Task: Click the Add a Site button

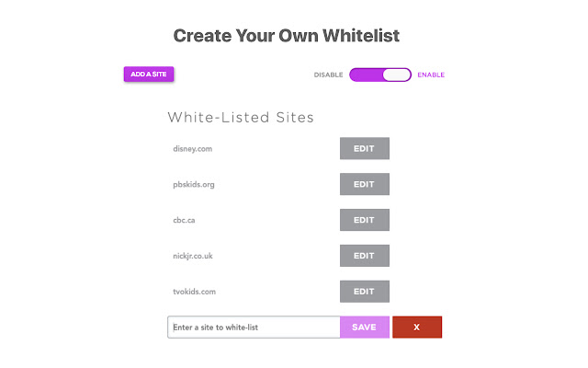Action: pos(149,75)
